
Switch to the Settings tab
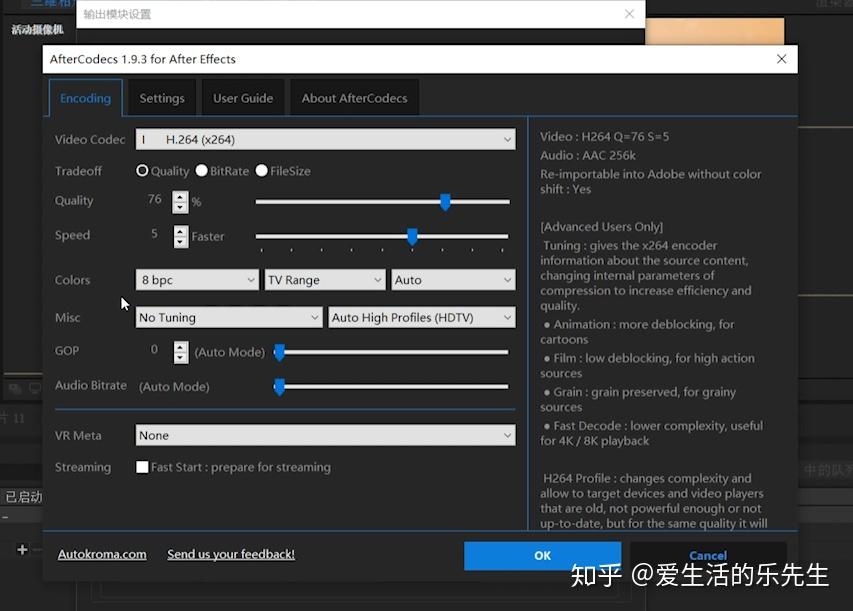tap(161, 97)
